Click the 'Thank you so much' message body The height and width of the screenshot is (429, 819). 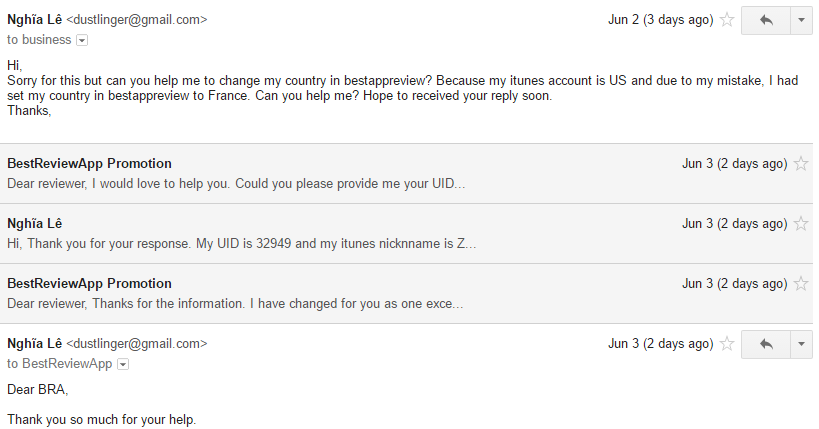101,419
